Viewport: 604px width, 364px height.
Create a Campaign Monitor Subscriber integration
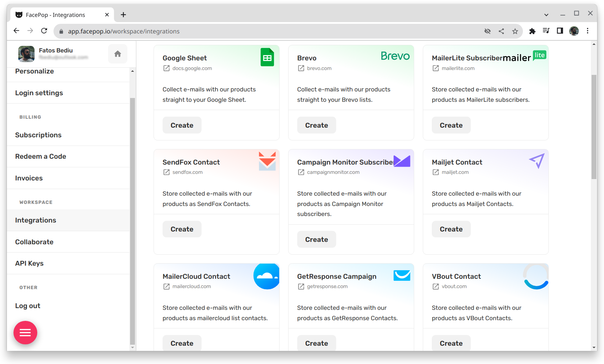(x=316, y=239)
